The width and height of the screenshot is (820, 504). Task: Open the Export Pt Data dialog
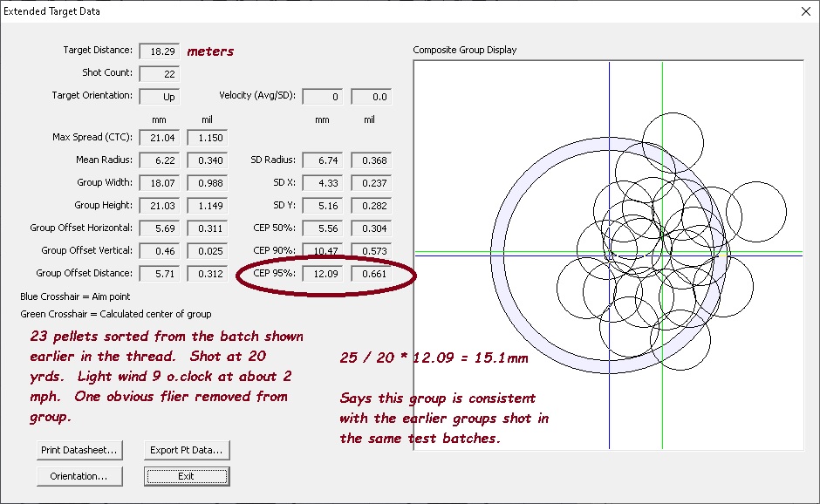pos(187,450)
